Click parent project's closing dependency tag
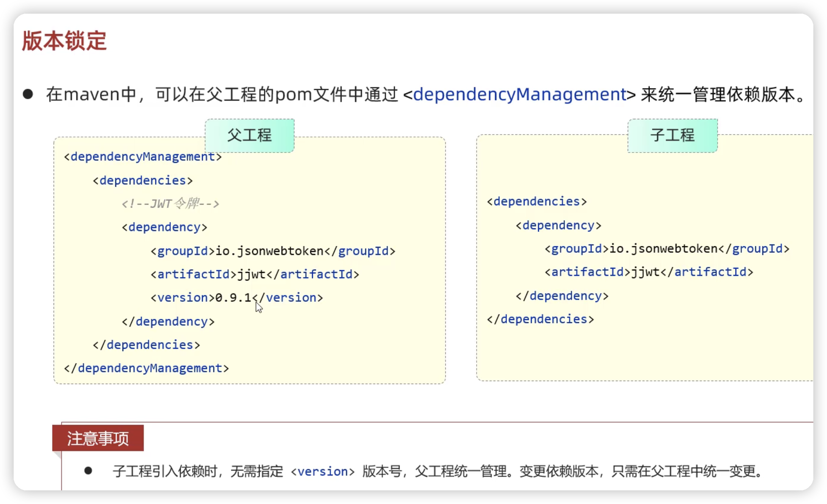Screen dimensions: 827x504 (x=168, y=321)
